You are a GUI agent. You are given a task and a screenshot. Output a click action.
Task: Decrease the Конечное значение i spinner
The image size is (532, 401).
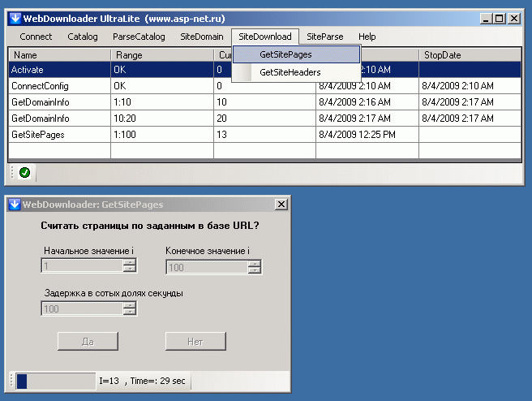254,270
